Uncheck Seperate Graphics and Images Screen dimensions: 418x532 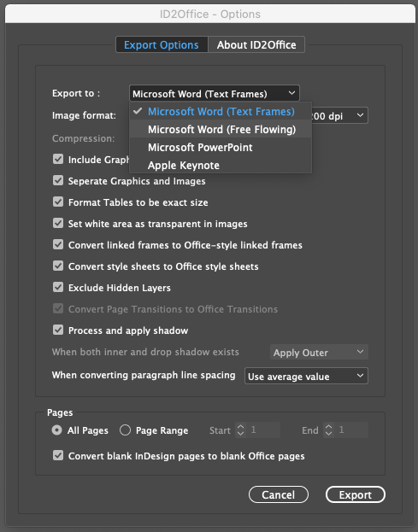tap(58, 180)
